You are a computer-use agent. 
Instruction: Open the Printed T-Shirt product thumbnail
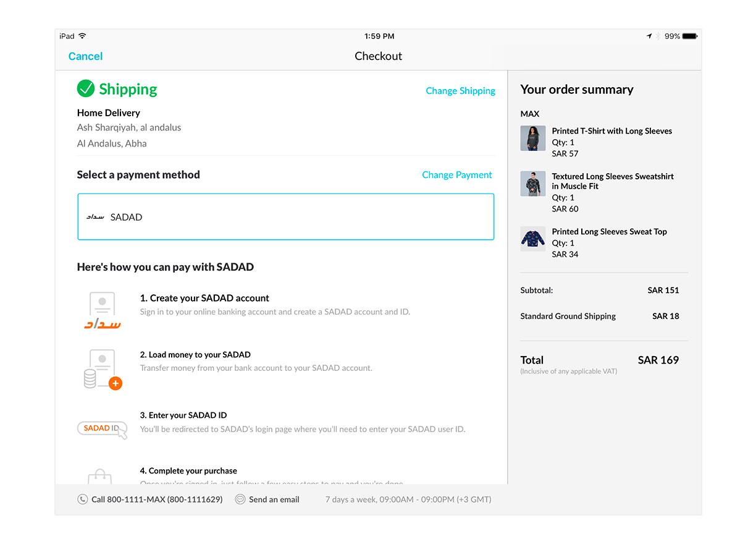(x=533, y=138)
